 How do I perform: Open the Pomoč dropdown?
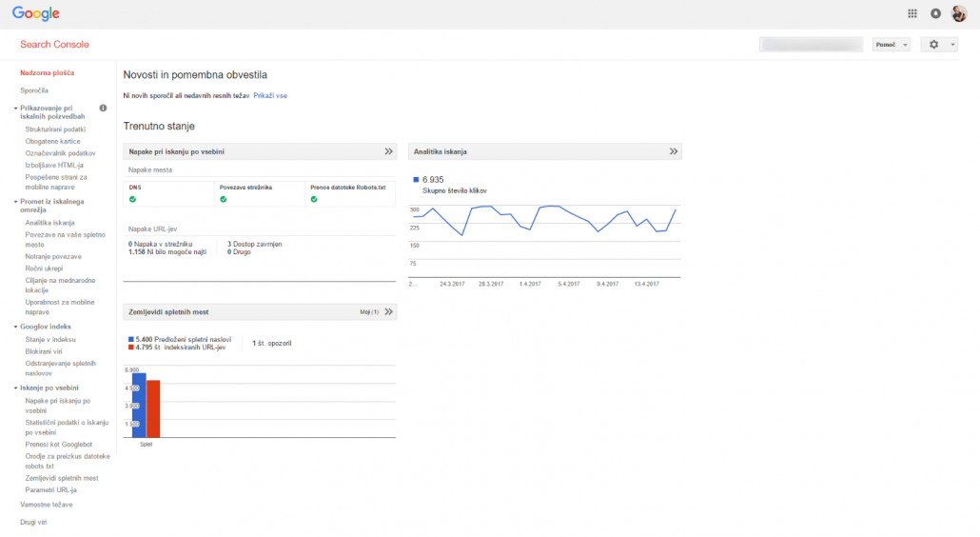point(892,45)
